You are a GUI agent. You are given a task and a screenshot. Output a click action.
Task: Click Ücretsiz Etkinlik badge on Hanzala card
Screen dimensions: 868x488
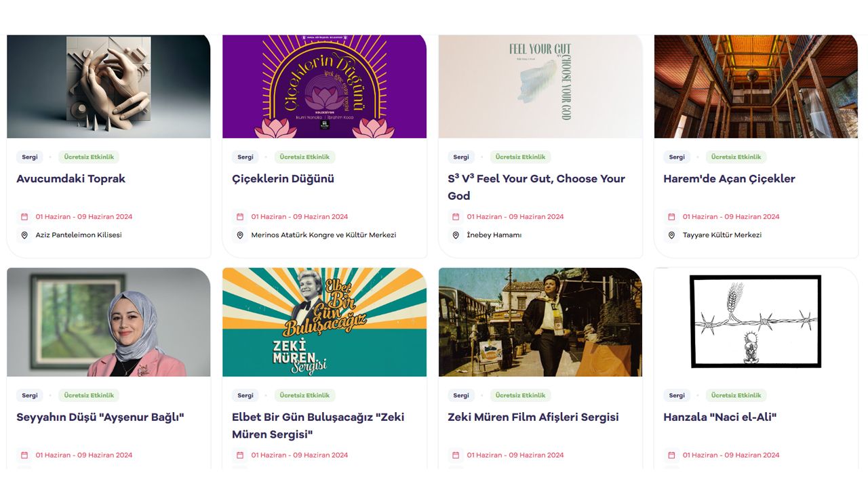736,396
